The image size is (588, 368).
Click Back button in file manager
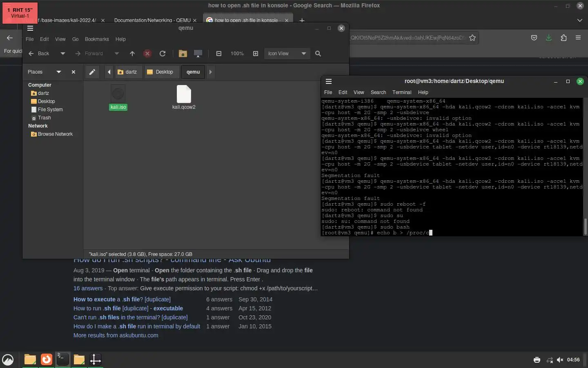[39, 54]
